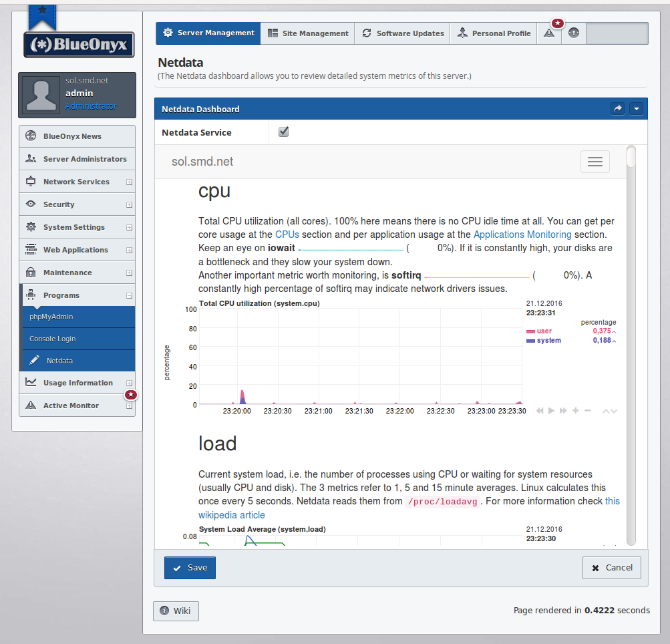Zoom out the CPU chart with minus
670x644 pixels.
point(588,411)
